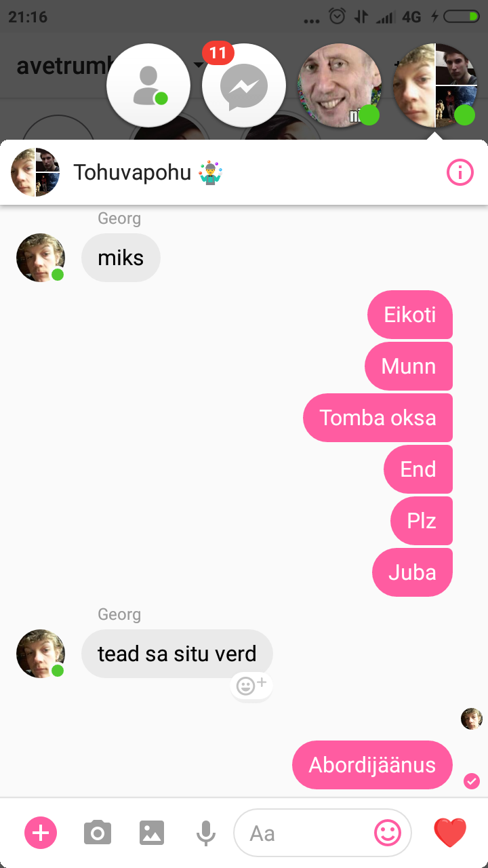Tap the small seen-by avatar indicator

coord(472,719)
